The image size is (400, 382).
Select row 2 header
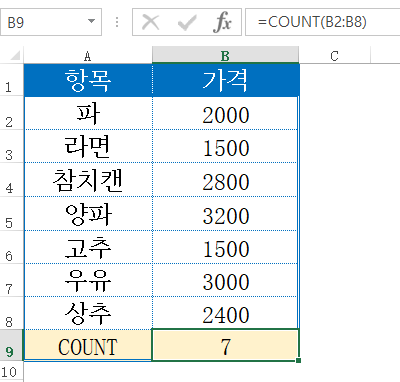pyautogui.click(x=12, y=113)
